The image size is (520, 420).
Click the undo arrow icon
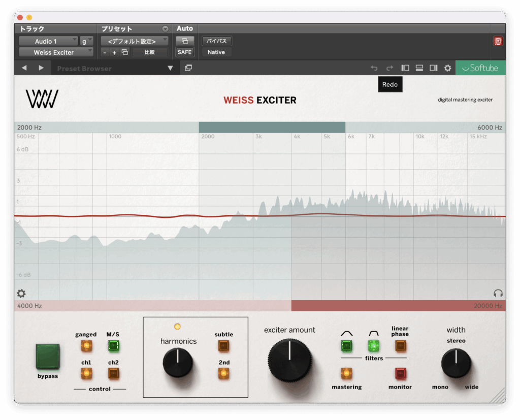pos(374,68)
